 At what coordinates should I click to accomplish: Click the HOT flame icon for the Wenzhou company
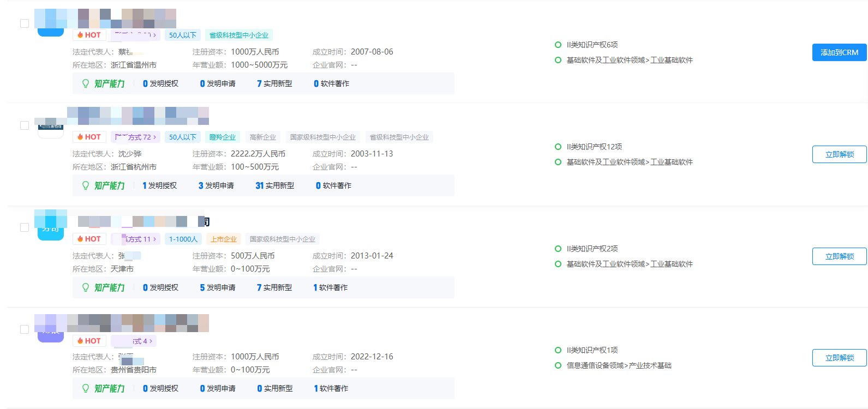tap(80, 35)
